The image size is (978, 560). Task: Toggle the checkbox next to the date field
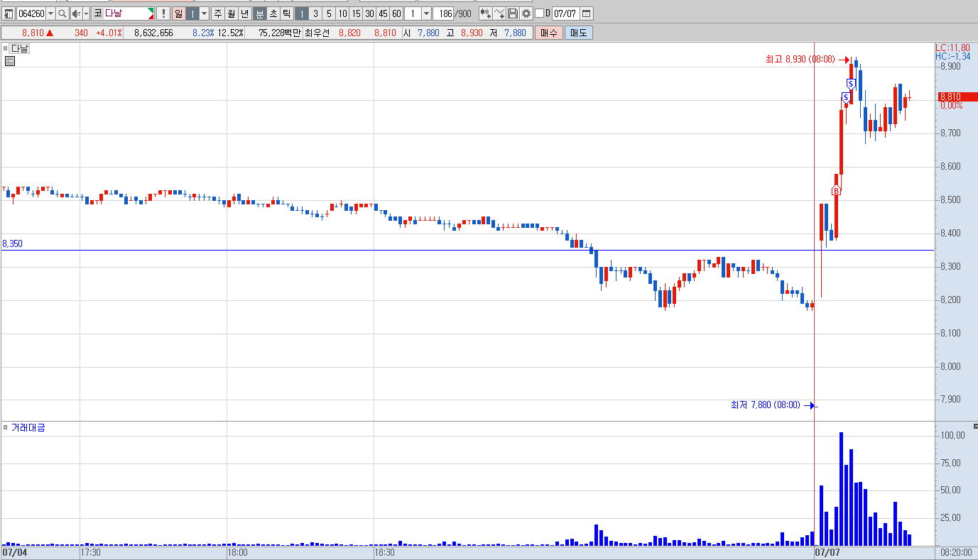[x=539, y=13]
